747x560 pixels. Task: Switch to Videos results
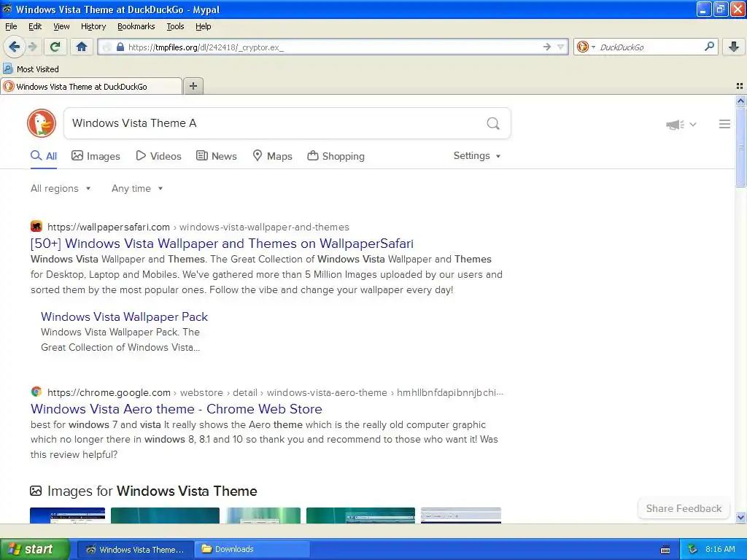158,156
